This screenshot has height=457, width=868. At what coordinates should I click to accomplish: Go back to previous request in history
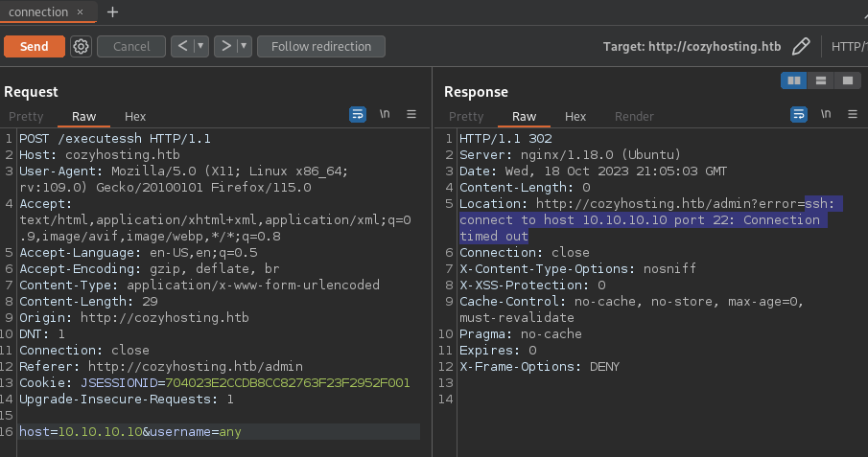coord(182,46)
